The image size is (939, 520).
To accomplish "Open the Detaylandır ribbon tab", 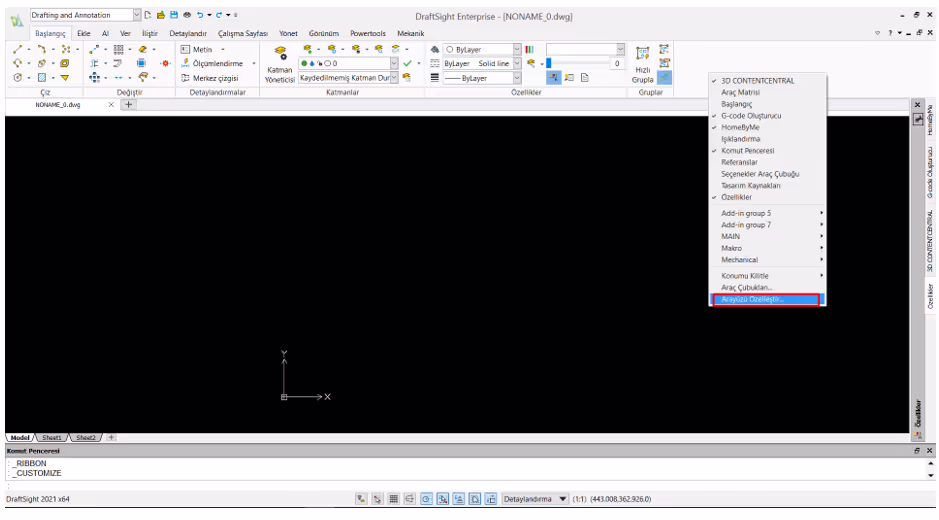I will coord(188,34).
